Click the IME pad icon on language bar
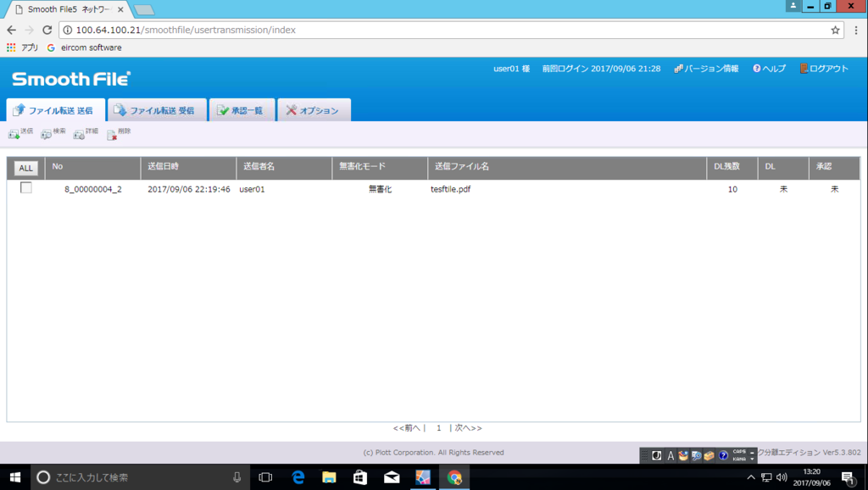The image size is (868, 490). click(x=683, y=456)
